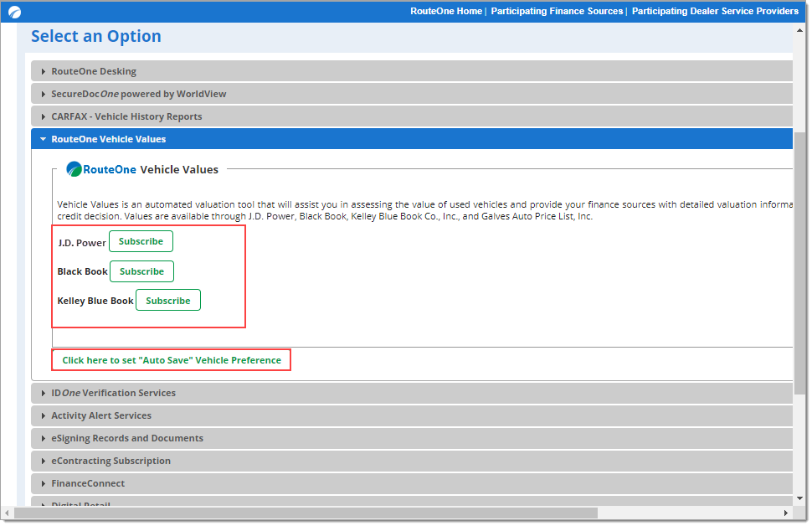This screenshot has height=526, width=812.
Task: Click the horizontal scrollbar left arrow
Action: point(8,513)
